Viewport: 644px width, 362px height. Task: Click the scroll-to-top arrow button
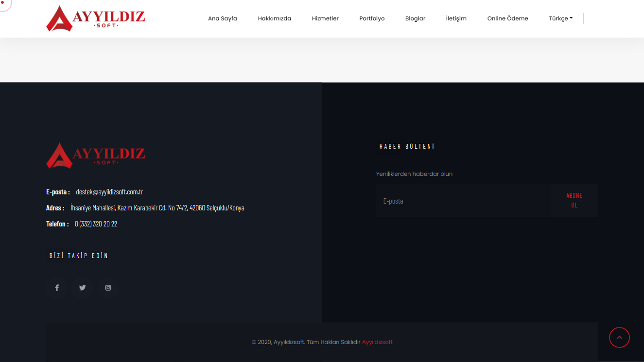pos(619,337)
